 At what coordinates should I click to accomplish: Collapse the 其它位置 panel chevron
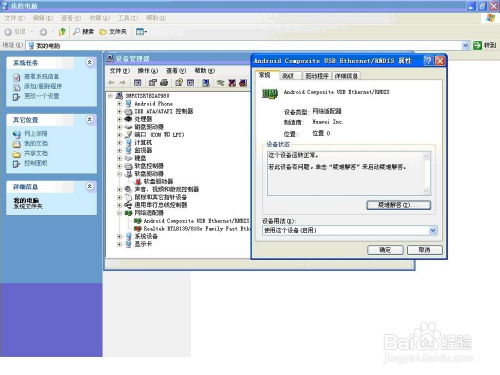(89, 119)
